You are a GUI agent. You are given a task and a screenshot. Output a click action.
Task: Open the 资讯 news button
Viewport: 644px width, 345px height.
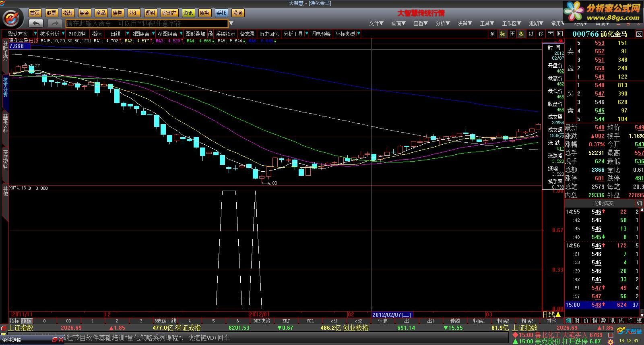tap(188, 13)
